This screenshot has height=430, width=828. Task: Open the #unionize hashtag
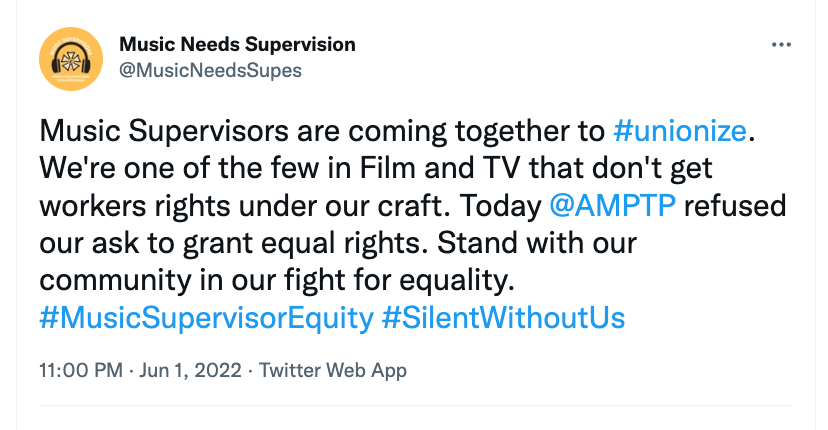[680, 131]
